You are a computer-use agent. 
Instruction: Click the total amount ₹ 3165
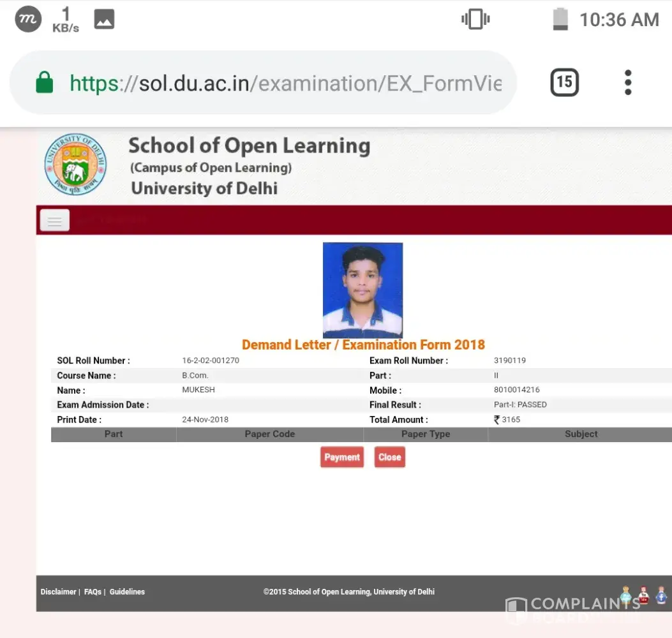pyautogui.click(x=507, y=419)
